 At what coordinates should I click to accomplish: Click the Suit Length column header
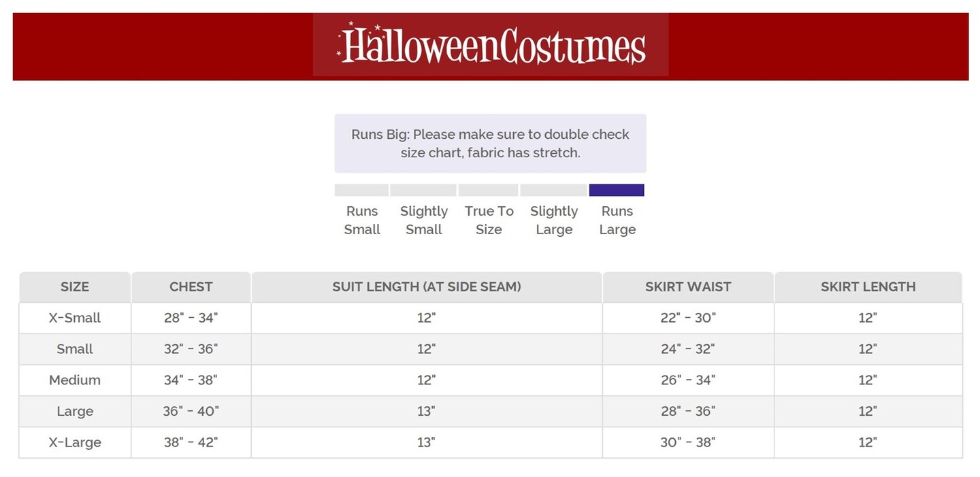point(427,287)
